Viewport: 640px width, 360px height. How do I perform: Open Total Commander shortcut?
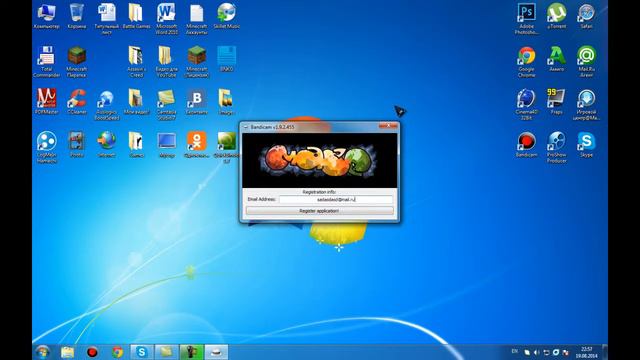(x=47, y=62)
